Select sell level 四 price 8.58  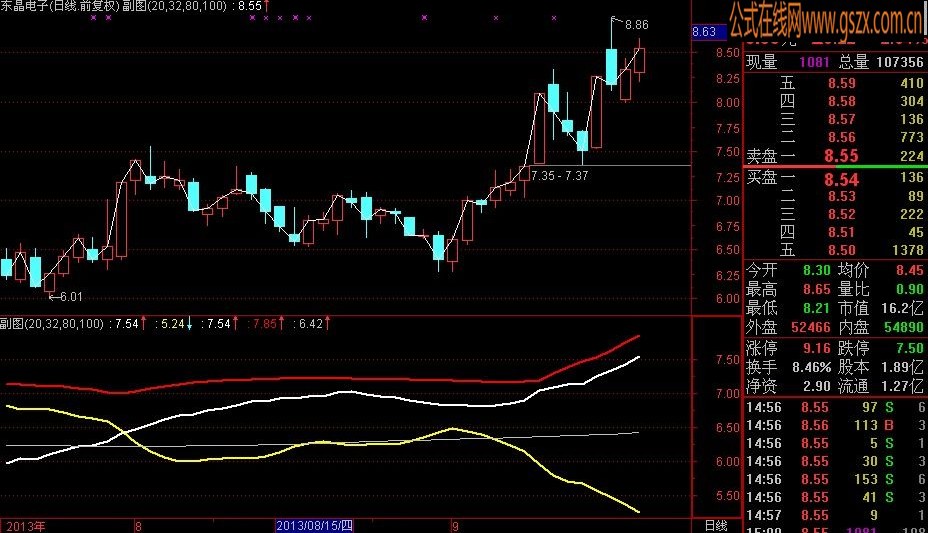coord(842,101)
